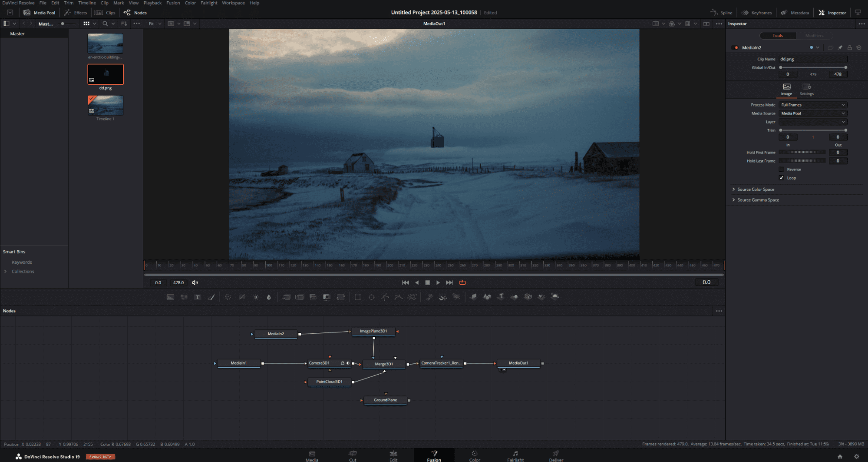Add a Text3D node from the toolbar
Viewport: 868px width, 462px height.
pos(500,297)
